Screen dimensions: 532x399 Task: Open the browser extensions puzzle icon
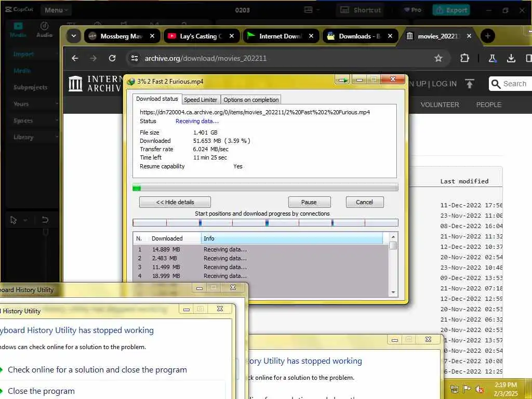click(464, 58)
